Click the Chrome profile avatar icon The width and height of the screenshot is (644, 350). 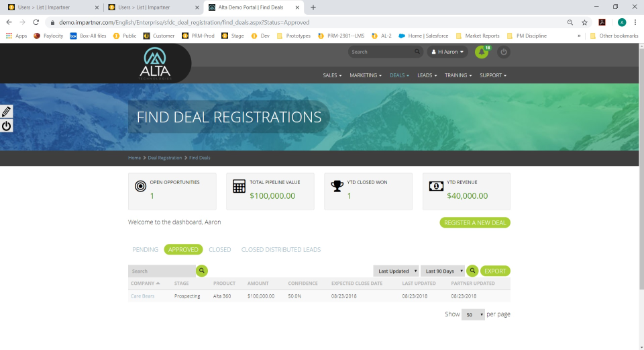622,23
